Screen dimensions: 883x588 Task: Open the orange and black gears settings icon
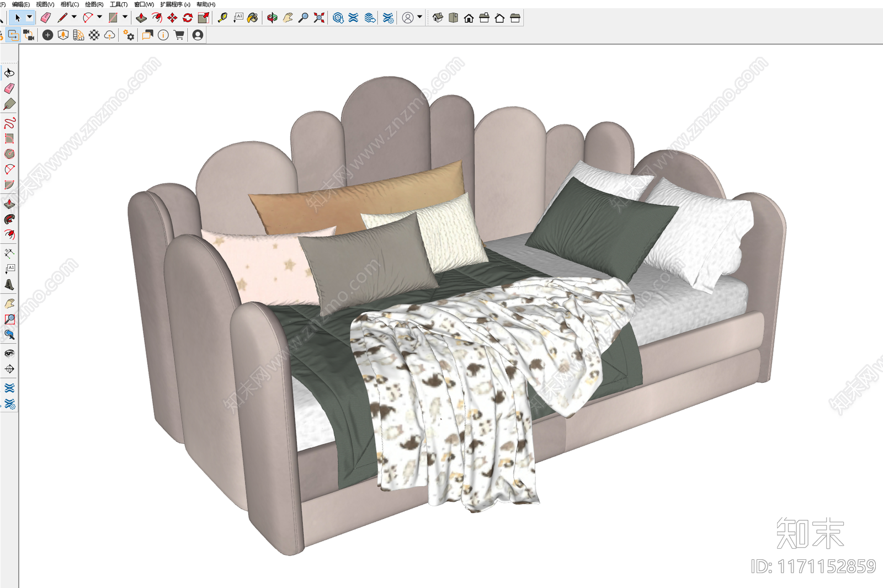[129, 35]
